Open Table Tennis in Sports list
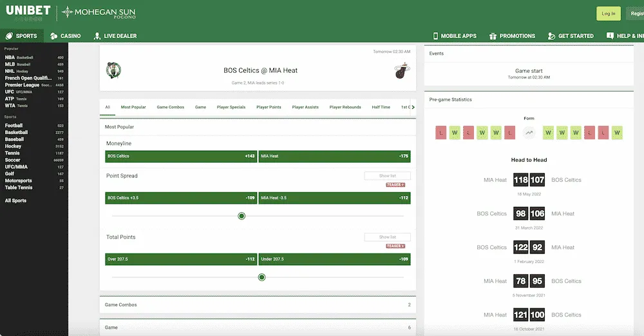 [34, 188]
